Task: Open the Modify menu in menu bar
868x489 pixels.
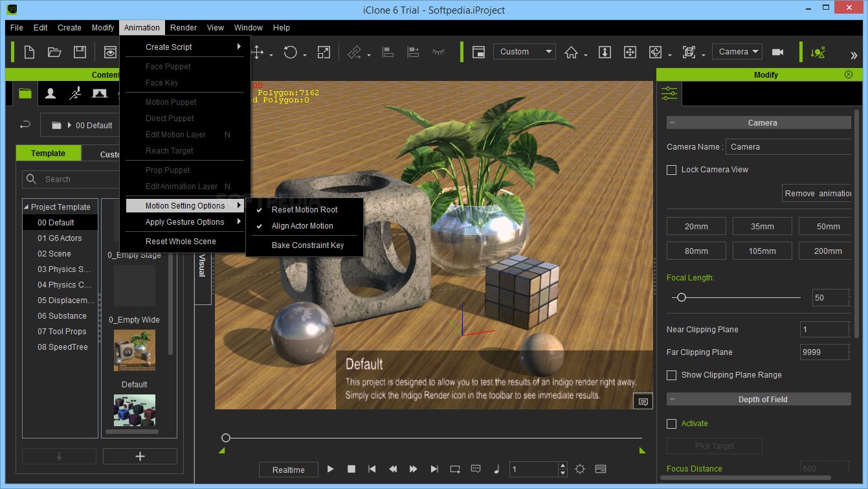Action: click(x=103, y=28)
